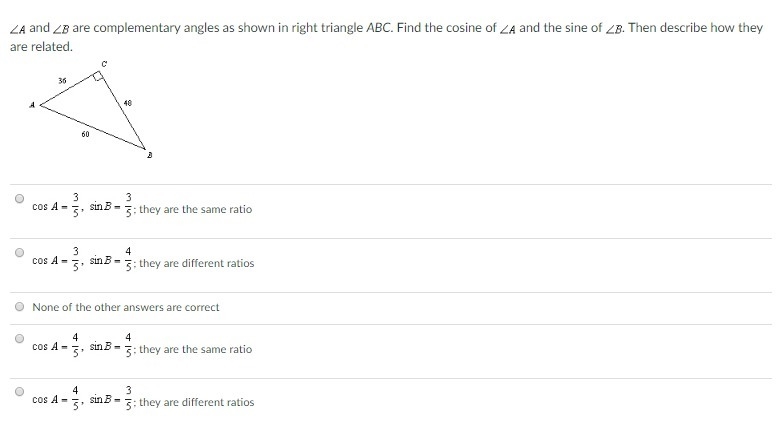Click vertex label B on the triangle
The width and height of the screenshot is (779, 439).
pos(150,155)
